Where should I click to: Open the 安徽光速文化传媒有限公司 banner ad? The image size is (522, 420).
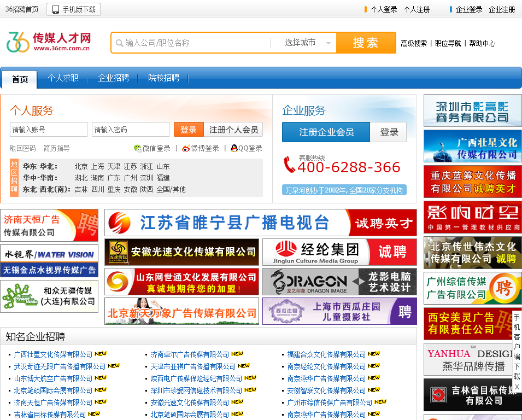pos(182,252)
